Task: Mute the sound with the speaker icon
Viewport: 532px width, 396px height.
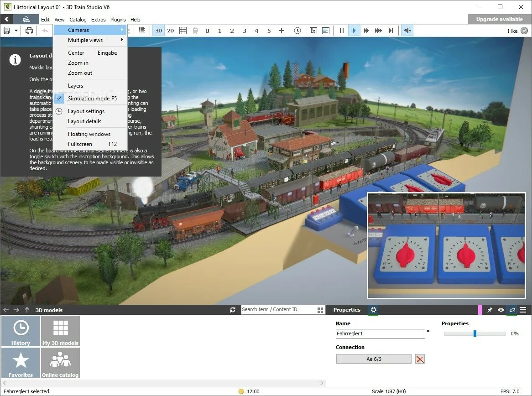Action: pos(407,30)
